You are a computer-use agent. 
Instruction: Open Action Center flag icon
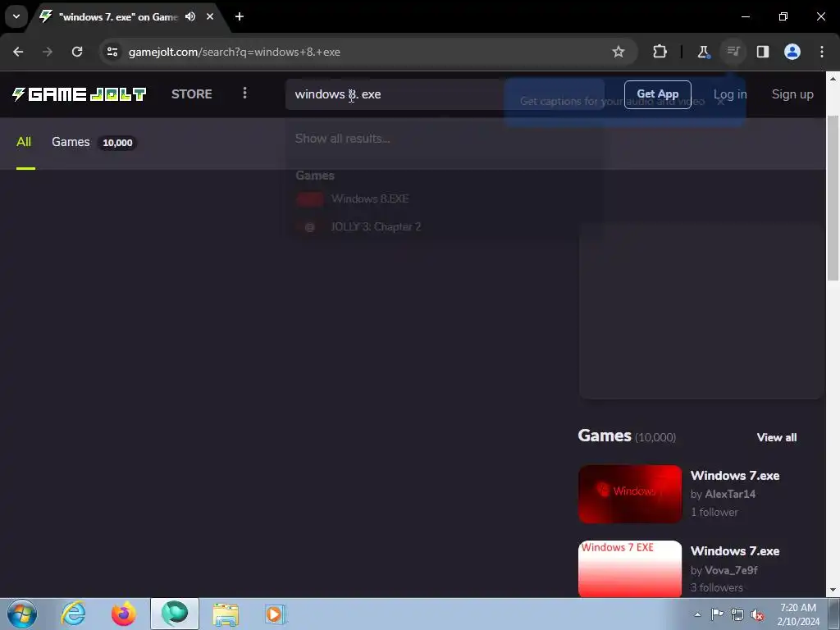tap(717, 614)
